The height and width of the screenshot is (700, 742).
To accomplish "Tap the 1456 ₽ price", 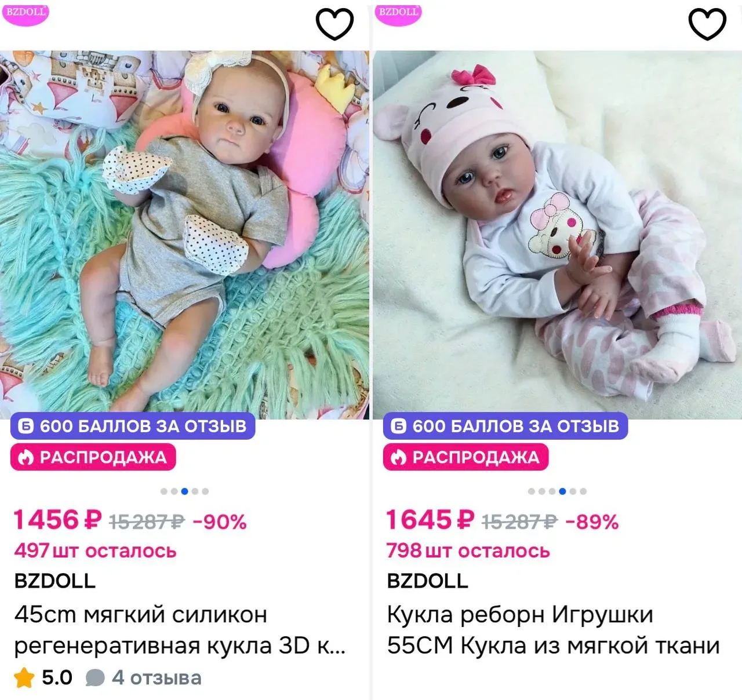I will tap(58, 520).
